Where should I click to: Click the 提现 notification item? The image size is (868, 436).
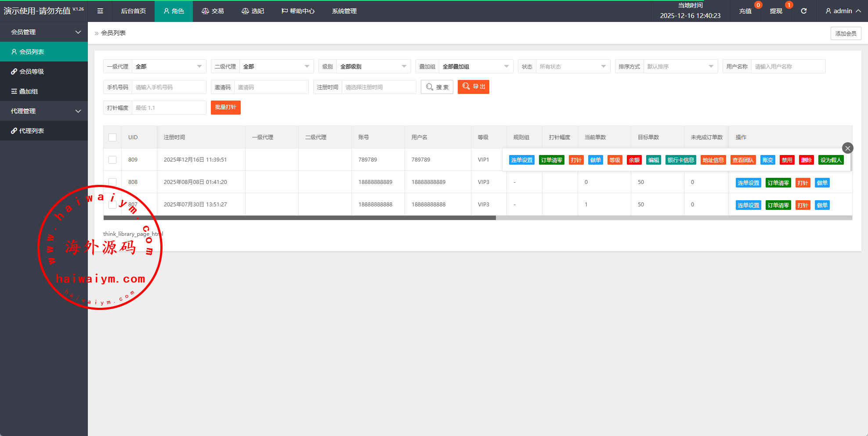[x=776, y=11]
